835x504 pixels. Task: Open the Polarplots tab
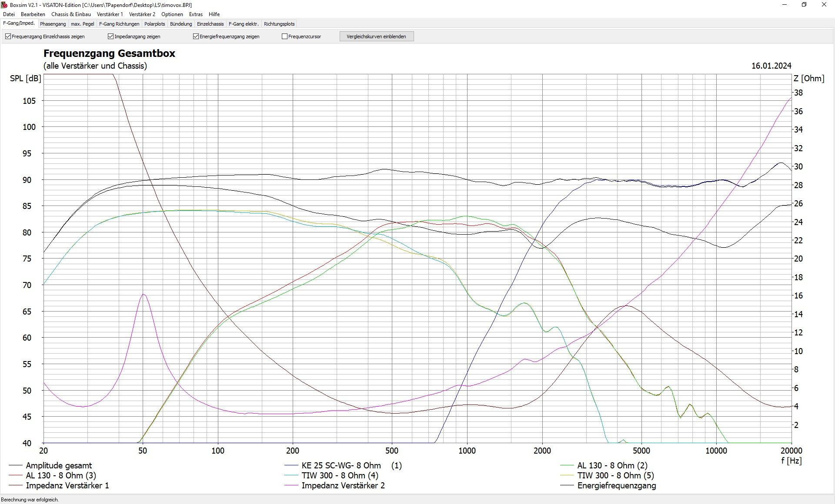coord(155,24)
